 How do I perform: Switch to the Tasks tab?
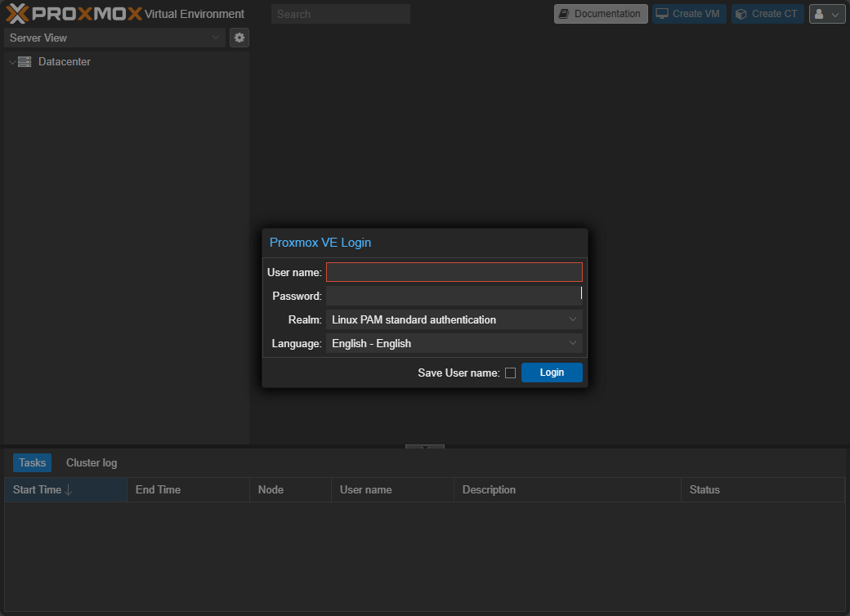pyautogui.click(x=32, y=462)
